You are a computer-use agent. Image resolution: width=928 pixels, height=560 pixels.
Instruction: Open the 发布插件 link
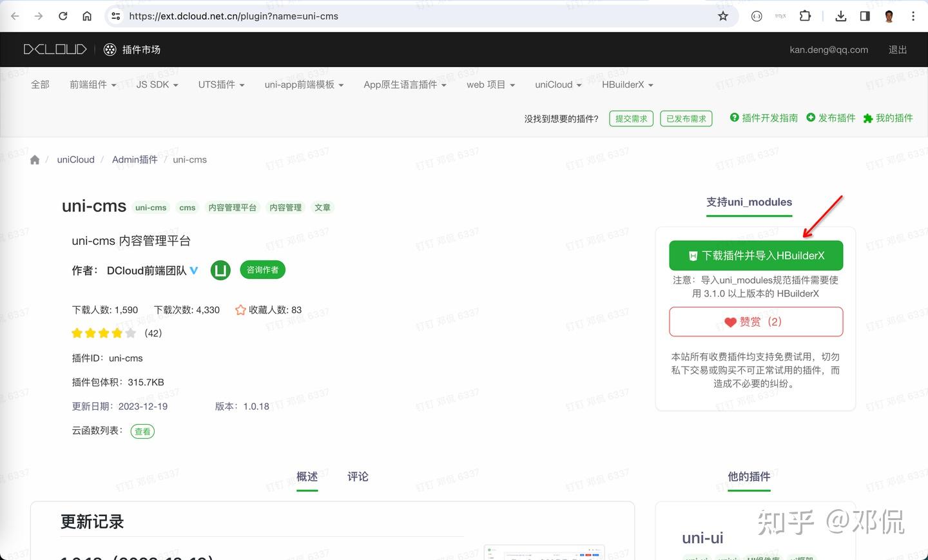(836, 118)
